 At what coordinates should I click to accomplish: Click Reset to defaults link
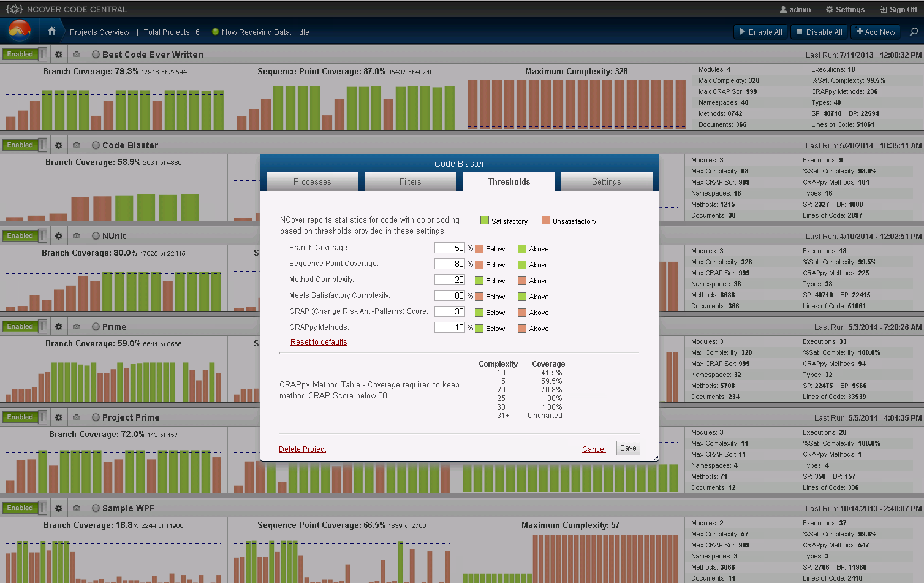click(x=319, y=342)
